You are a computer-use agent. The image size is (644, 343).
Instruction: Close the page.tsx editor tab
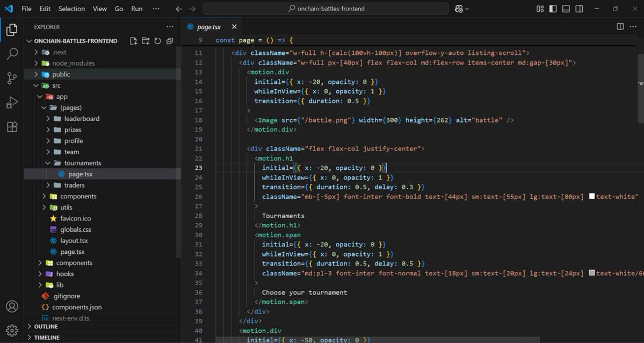[x=234, y=27]
